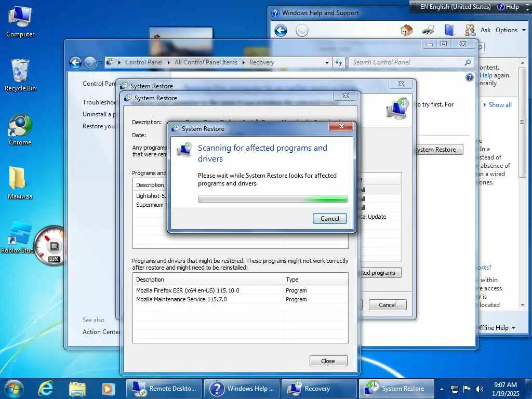
Task: Click Cancel in the back System Restore wizard
Action: point(387,304)
